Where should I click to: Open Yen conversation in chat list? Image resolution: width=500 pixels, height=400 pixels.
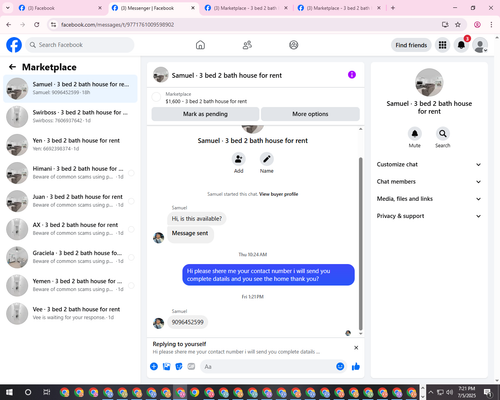pyautogui.click(x=70, y=145)
